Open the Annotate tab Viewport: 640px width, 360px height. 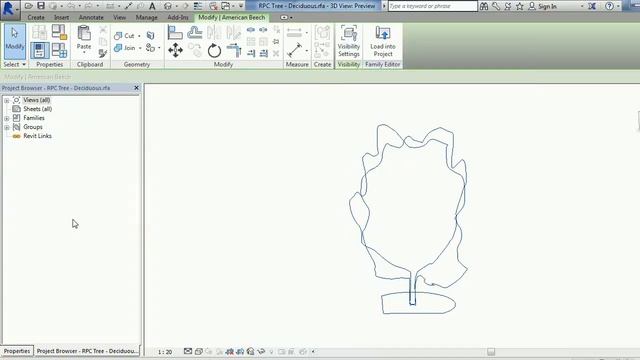(x=91, y=18)
